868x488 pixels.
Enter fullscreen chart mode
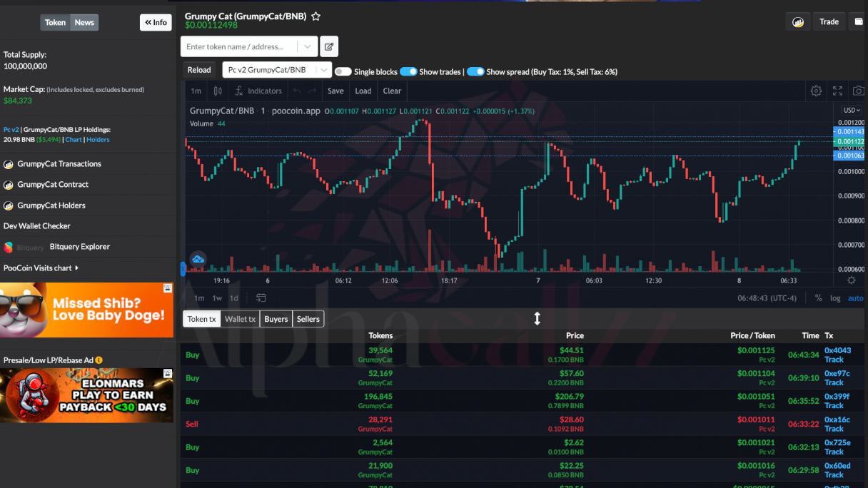[838, 91]
